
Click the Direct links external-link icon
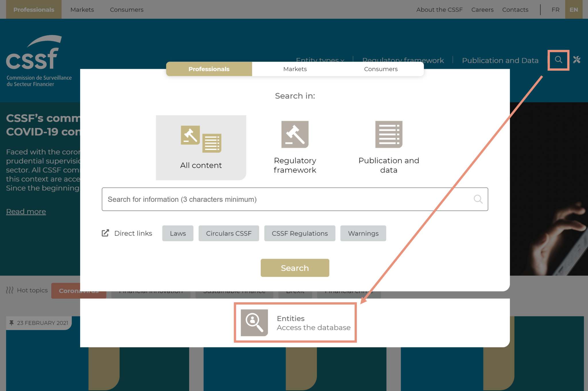tap(106, 233)
